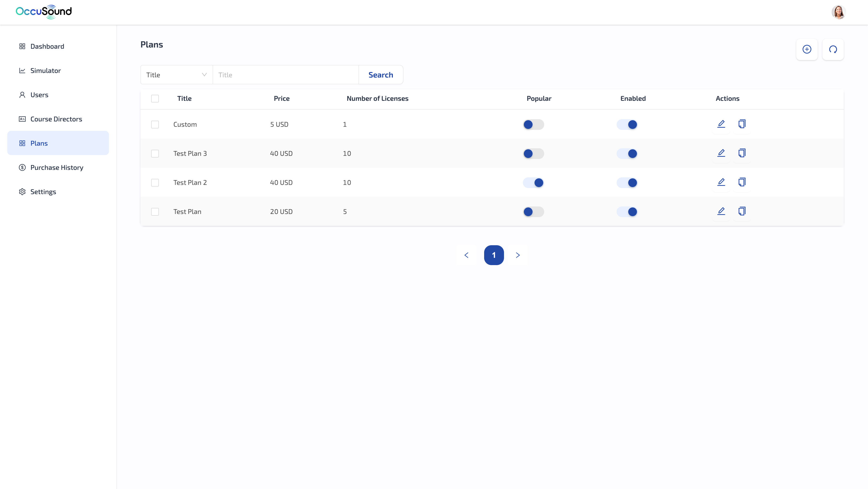Toggle Popular for Test Plan 3

coord(533,153)
